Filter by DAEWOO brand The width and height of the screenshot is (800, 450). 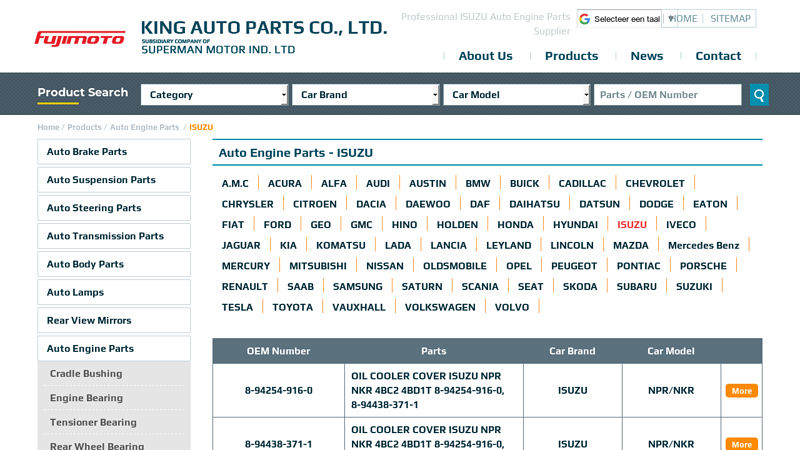coord(428,204)
